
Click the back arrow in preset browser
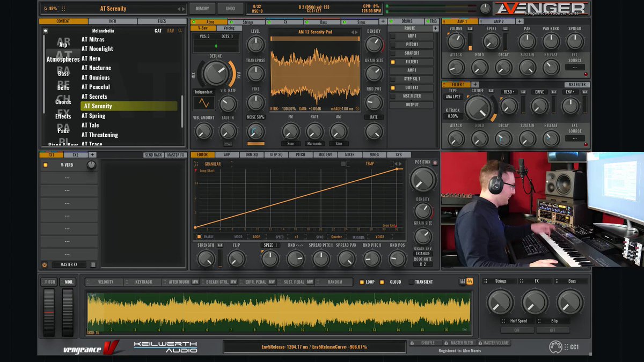46,31
